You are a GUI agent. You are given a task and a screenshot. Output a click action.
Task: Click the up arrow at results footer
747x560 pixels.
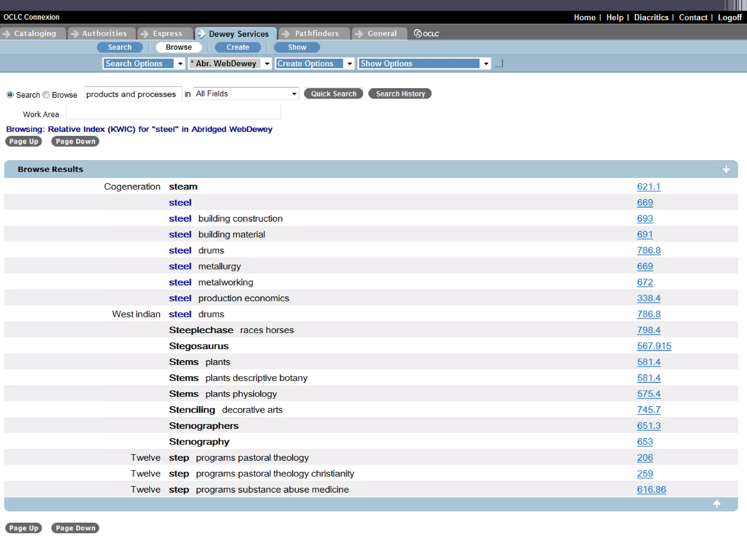pyautogui.click(x=716, y=504)
